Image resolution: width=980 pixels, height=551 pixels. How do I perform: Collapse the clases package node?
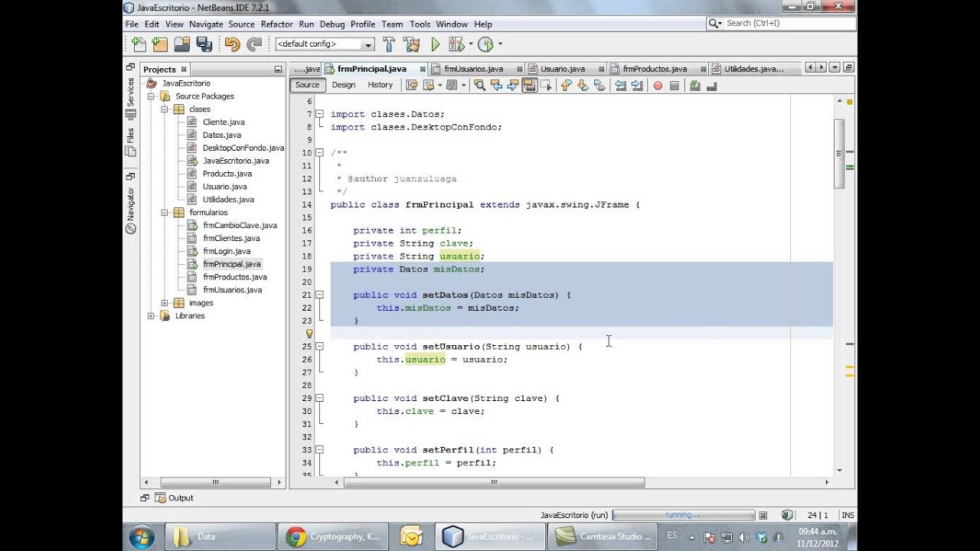(165, 109)
